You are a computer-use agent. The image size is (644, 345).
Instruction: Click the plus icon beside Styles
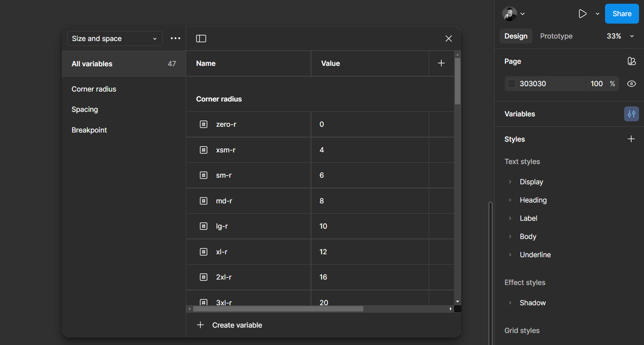[x=631, y=139]
